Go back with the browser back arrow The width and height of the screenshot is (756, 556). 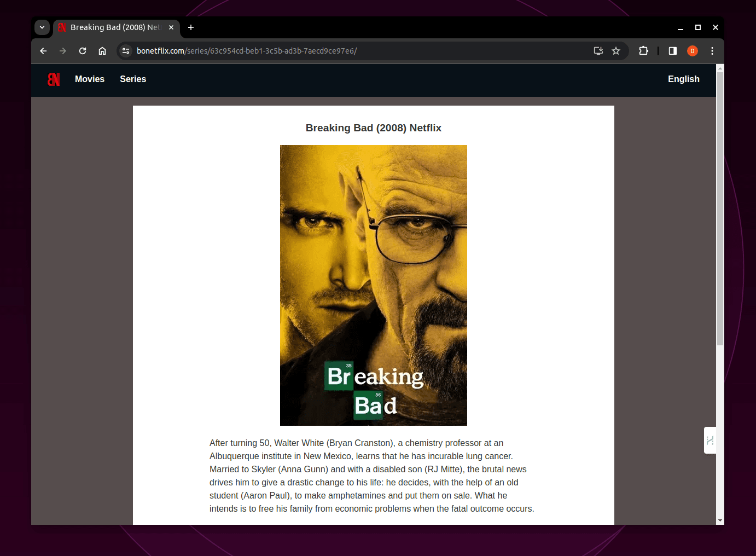pos(43,51)
